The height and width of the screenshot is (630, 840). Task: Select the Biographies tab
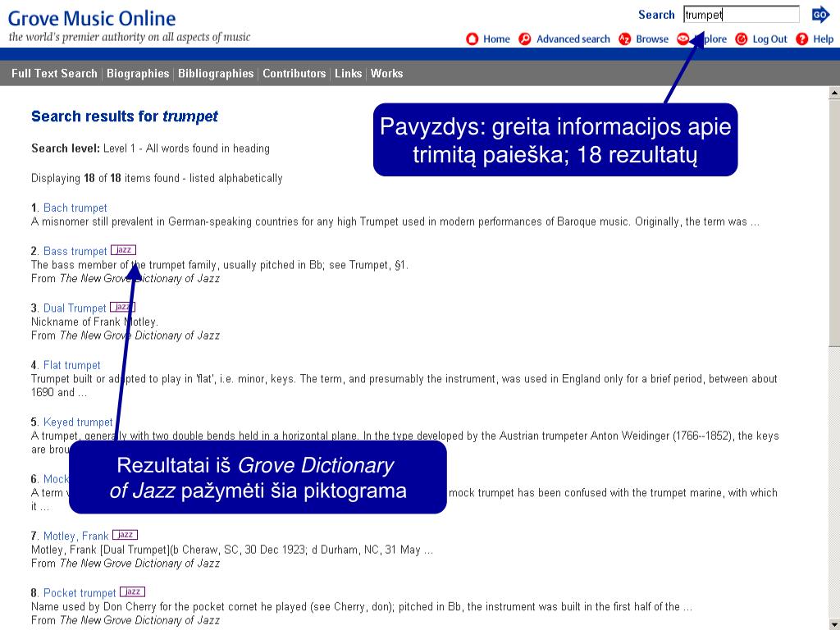coord(138,73)
